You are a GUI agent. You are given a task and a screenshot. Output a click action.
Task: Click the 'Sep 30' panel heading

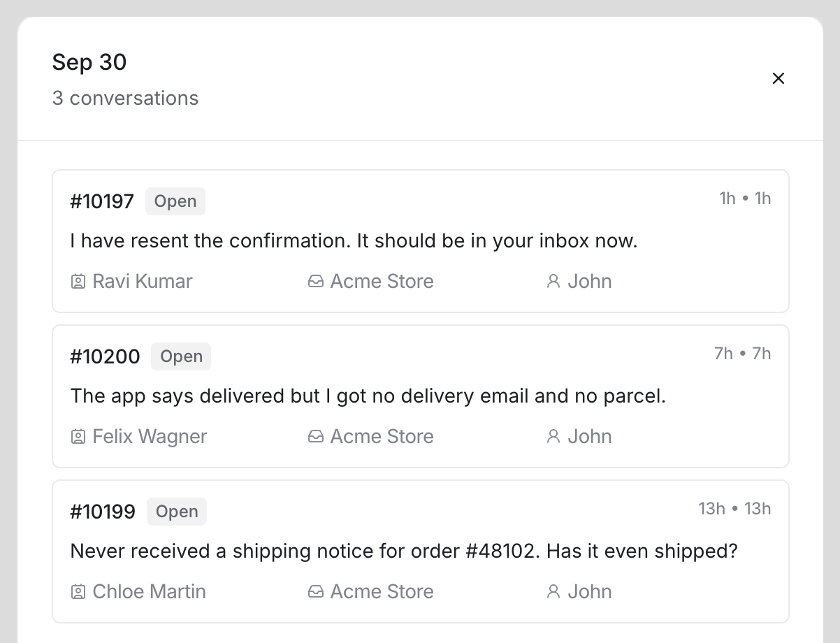[89, 62]
